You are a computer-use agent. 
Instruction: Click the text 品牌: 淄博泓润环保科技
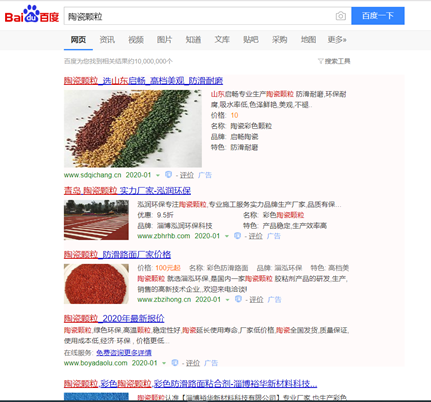click(x=175, y=226)
